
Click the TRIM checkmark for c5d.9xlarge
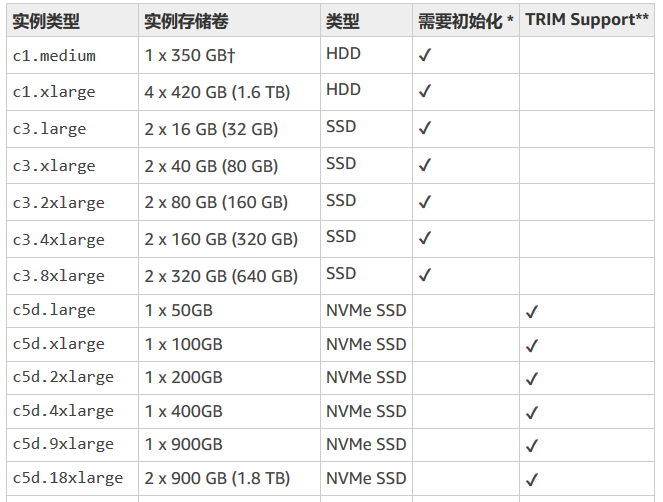532,446
